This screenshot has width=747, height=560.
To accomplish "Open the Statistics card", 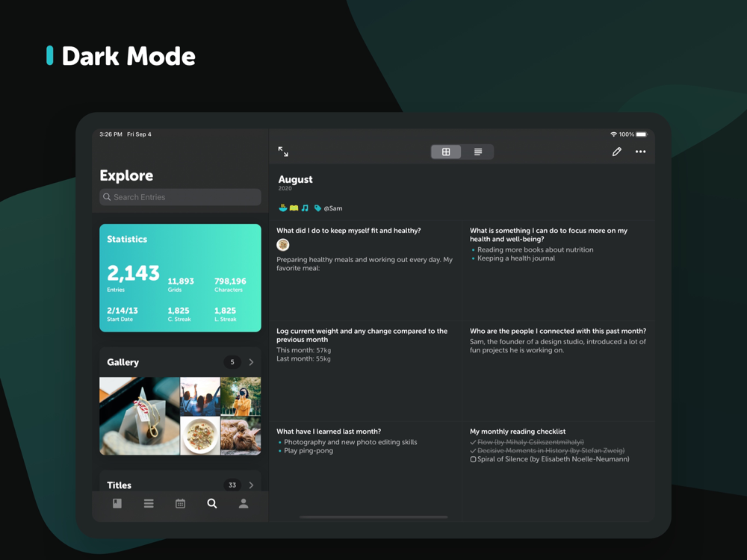I will [x=180, y=278].
